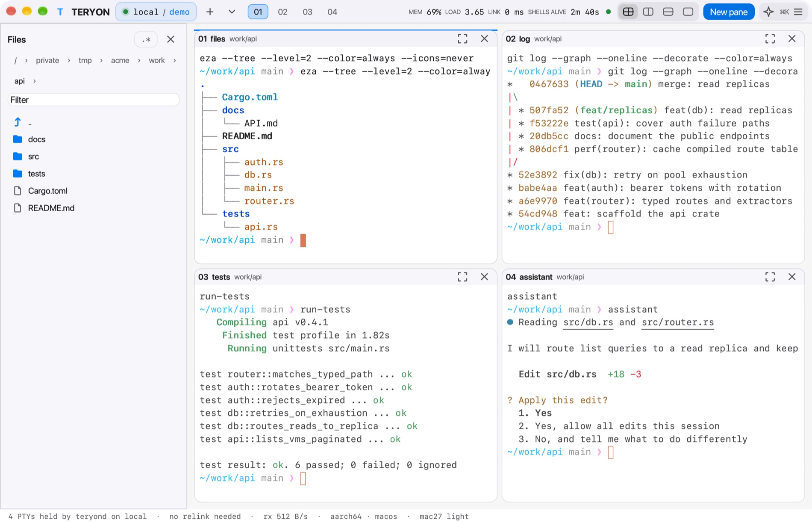Image resolution: width=812 pixels, height=523 pixels.
Task: Select the single pane layout
Action: pyautogui.click(x=688, y=12)
